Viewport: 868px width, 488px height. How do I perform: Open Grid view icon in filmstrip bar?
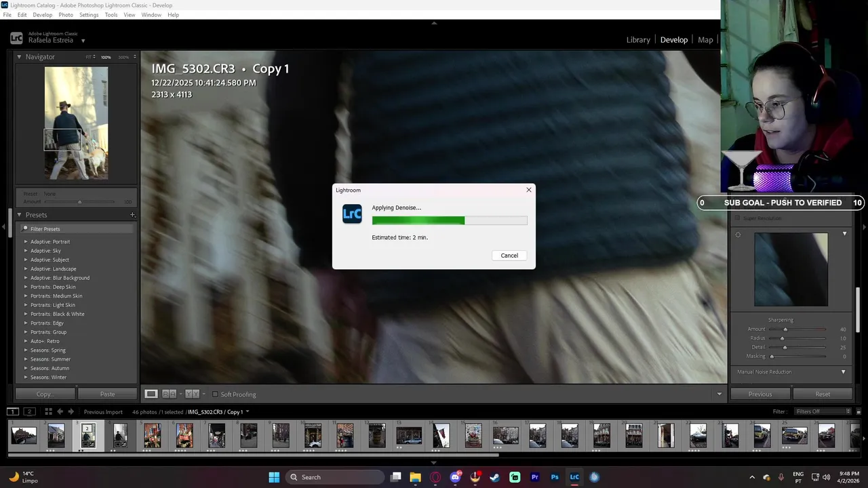click(x=48, y=411)
